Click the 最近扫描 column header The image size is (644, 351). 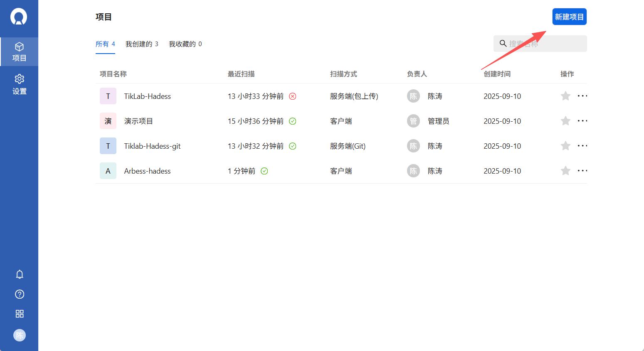241,74
